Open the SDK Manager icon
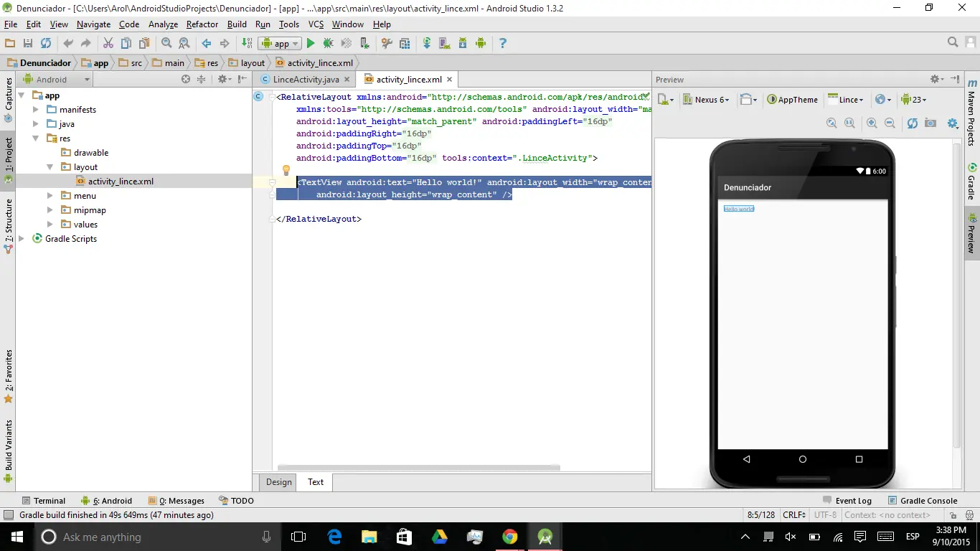The image size is (980, 551). tap(463, 43)
